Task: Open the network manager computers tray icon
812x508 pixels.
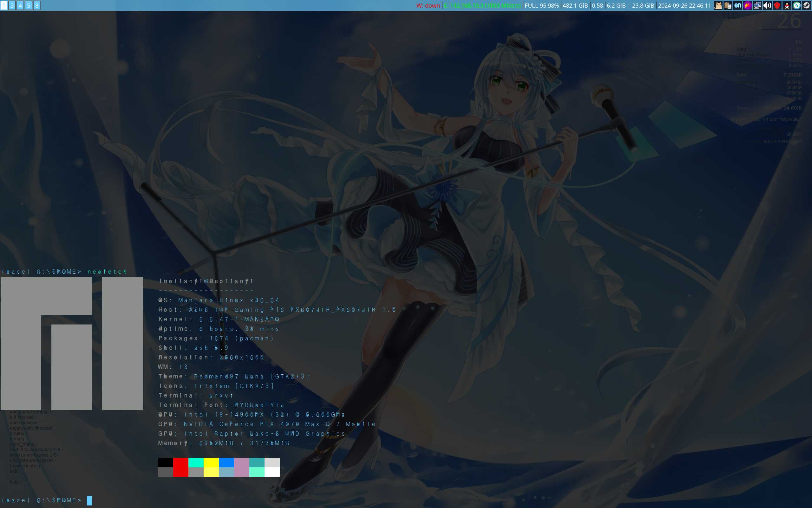Action: pyautogui.click(x=757, y=5)
